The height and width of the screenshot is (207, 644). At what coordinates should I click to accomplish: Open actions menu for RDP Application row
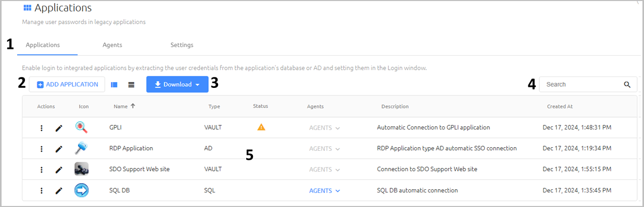pos(42,149)
